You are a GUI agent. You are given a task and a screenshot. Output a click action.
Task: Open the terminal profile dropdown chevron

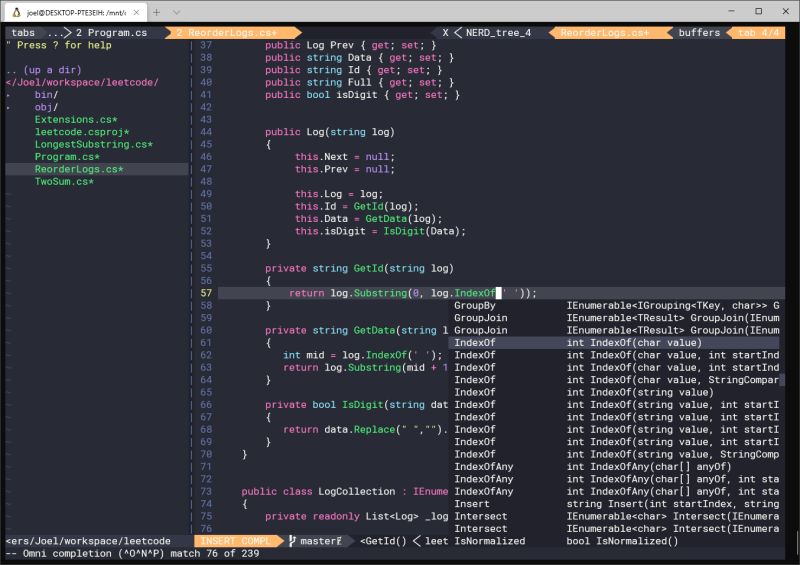click(176, 12)
